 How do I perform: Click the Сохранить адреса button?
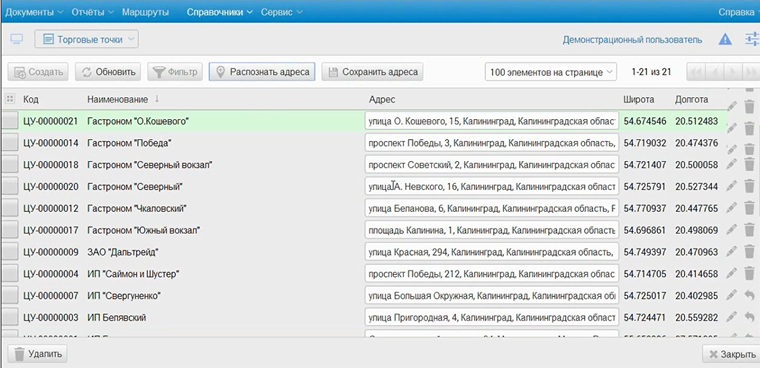pyautogui.click(x=372, y=72)
